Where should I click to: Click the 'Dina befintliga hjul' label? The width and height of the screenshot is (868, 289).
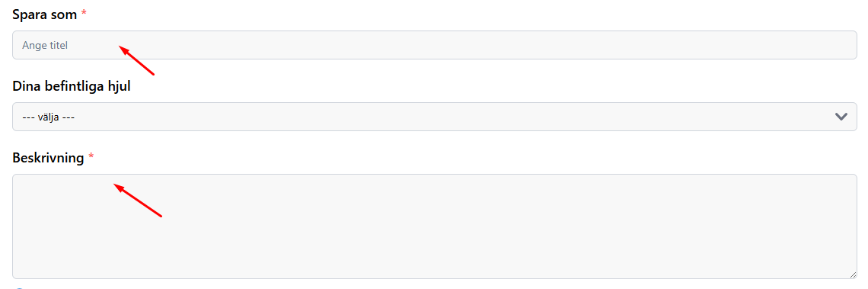tap(72, 86)
